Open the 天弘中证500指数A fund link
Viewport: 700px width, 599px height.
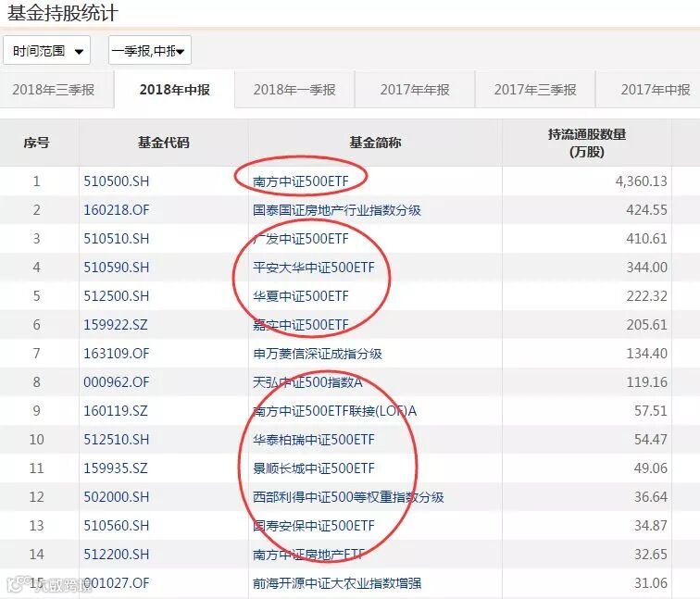(x=307, y=382)
